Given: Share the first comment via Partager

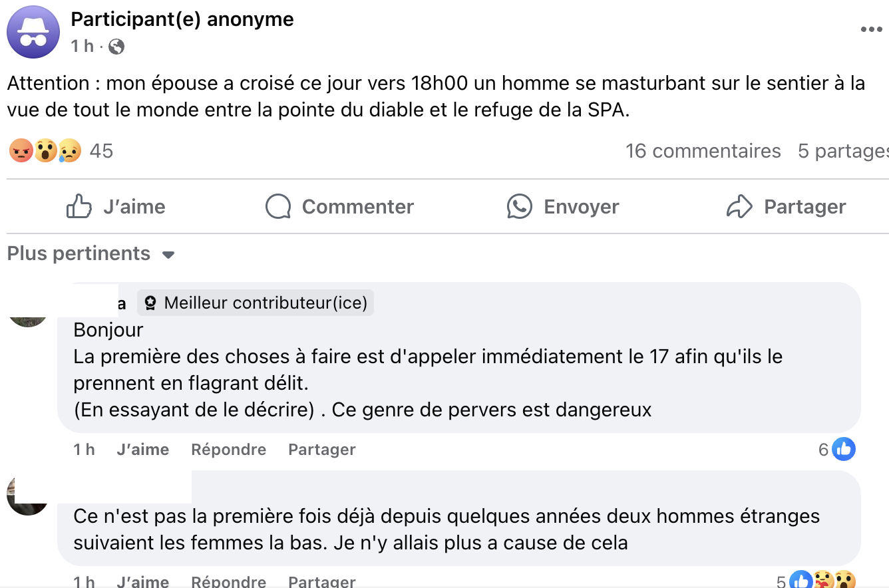Looking at the screenshot, I should point(321,450).
